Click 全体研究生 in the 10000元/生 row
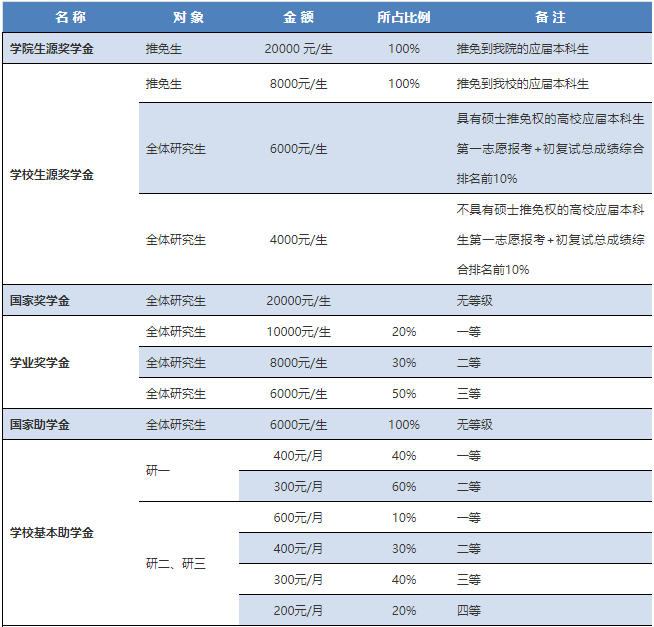This screenshot has width=654, height=627. click(176, 332)
